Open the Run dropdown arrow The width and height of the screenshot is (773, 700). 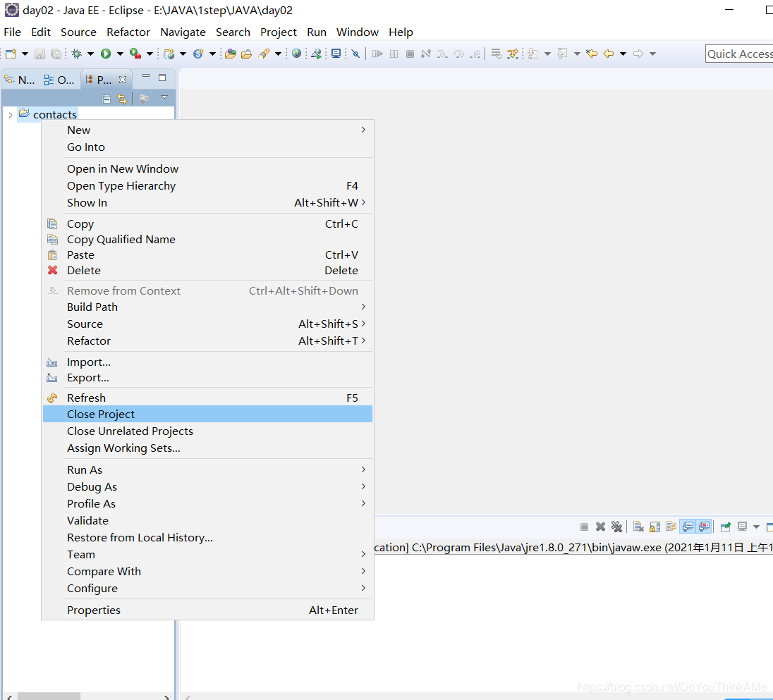(120, 54)
